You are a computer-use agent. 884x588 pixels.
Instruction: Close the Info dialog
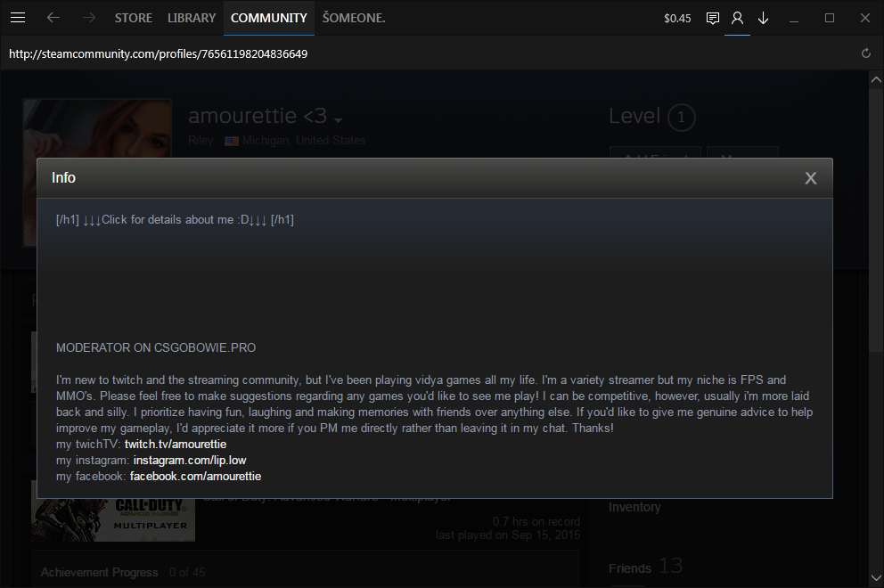tap(811, 178)
